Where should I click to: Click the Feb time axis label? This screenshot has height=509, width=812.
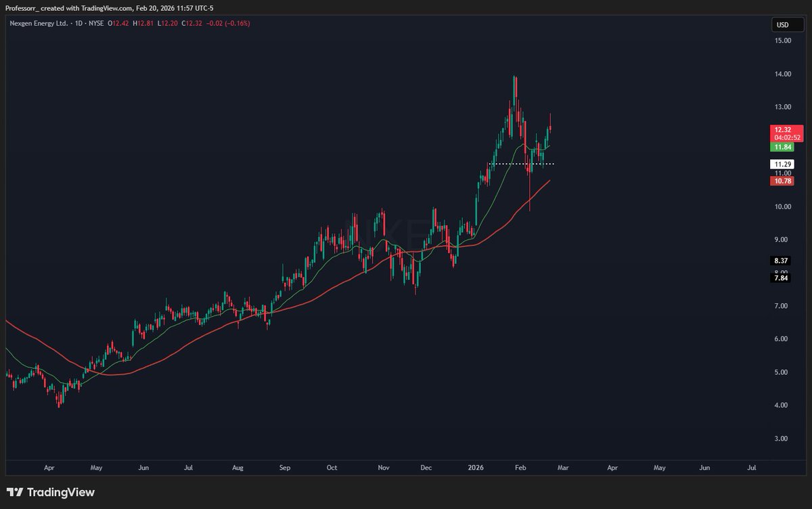tap(520, 468)
